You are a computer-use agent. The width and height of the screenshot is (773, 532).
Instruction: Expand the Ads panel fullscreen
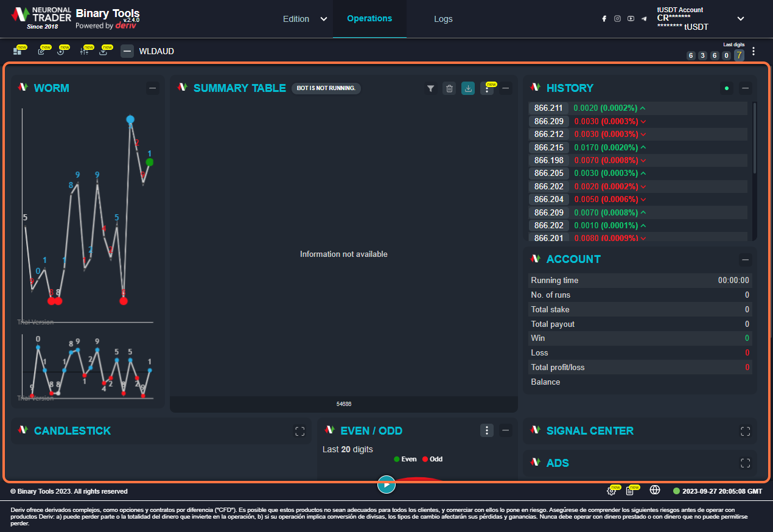click(745, 463)
